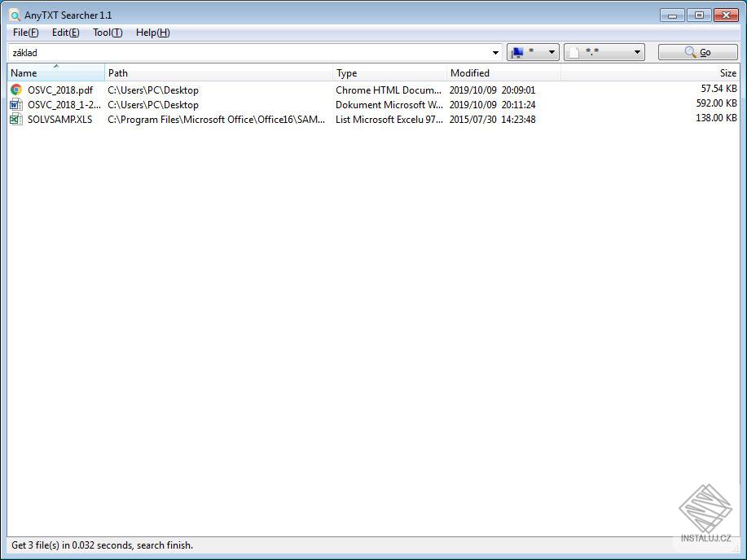Click the Office16 path of SOLVSAMP.XLS
The width and height of the screenshot is (747, 560).
point(217,120)
